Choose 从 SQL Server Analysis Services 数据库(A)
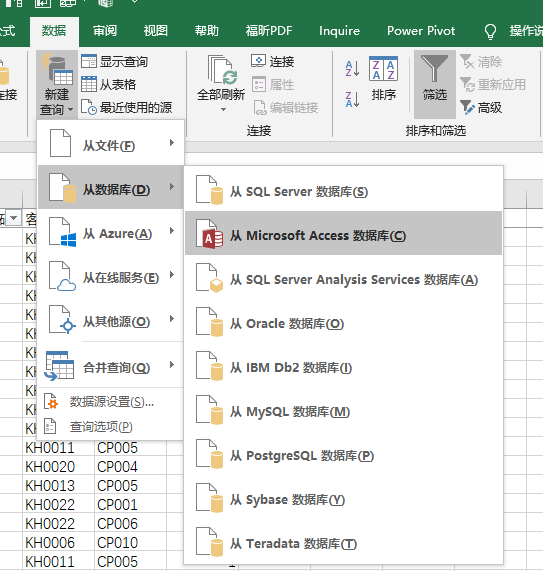 coord(343,277)
